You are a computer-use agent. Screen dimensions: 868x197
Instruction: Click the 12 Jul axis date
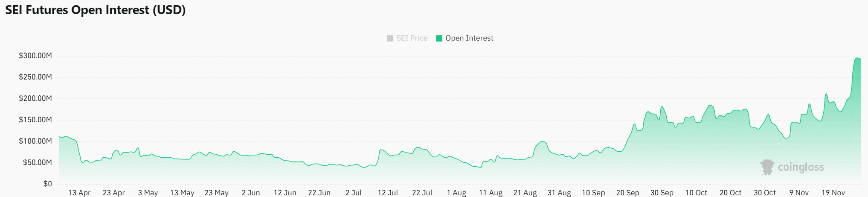pos(388,193)
